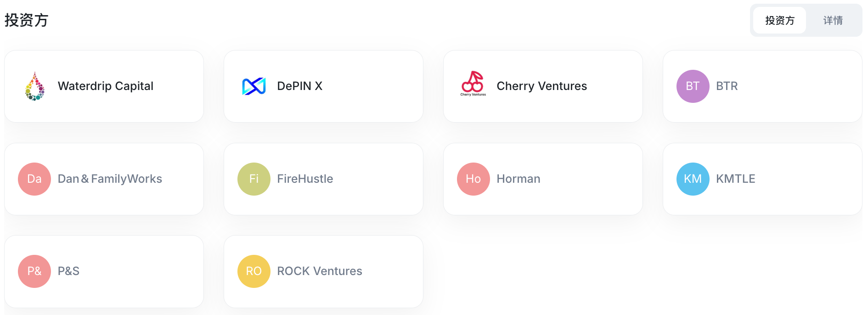Open the Horman investor card
Viewport: 868px width, 315px height.
pyautogui.click(x=543, y=179)
